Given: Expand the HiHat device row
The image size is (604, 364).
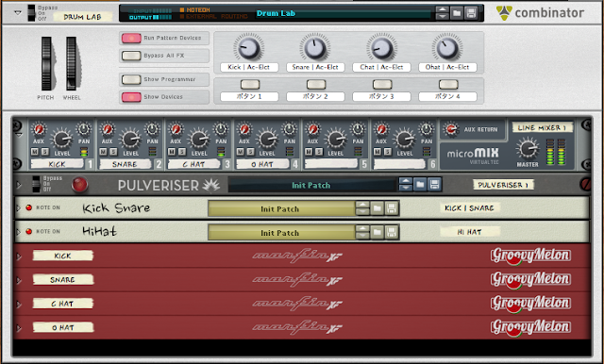Looking at the screenshot, I should point(18,232).
